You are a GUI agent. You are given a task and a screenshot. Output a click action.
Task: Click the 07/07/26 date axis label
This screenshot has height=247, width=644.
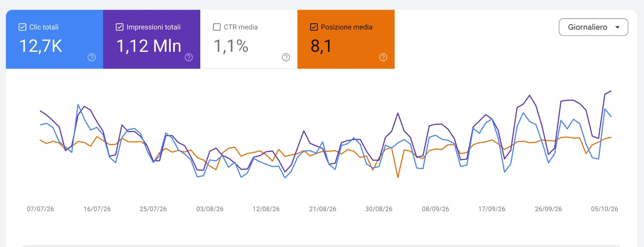pyautogui.click(x=40, y=209)
